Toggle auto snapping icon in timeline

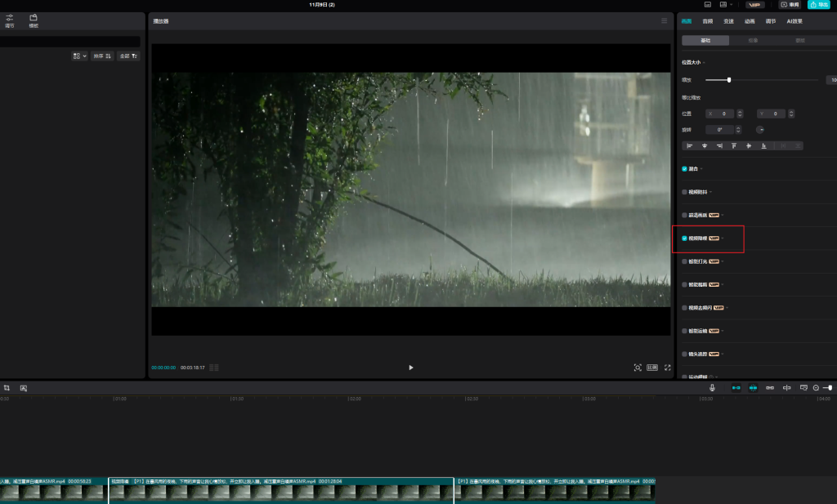[753, 388]
